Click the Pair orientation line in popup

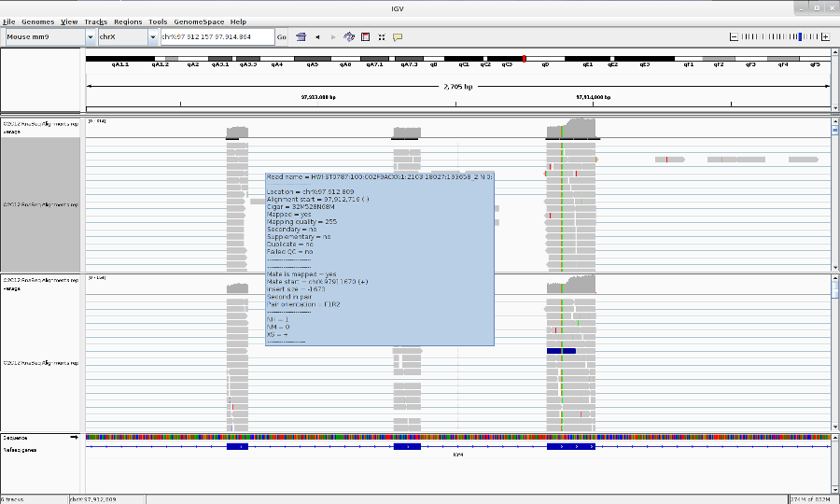point(303,304)
